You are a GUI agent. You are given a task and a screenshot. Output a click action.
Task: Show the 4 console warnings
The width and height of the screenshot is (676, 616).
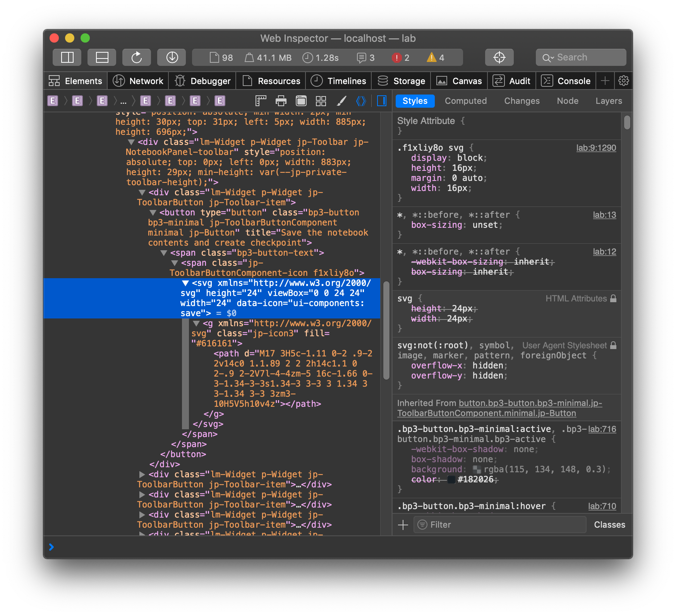436,58
